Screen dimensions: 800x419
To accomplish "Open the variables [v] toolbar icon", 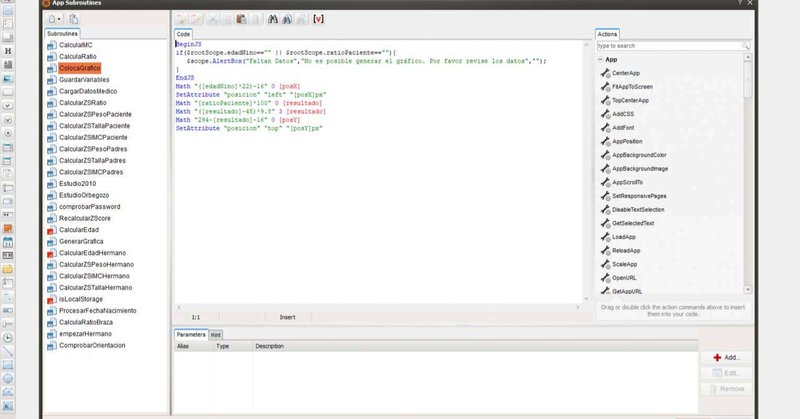I will [x=318, y=19].
